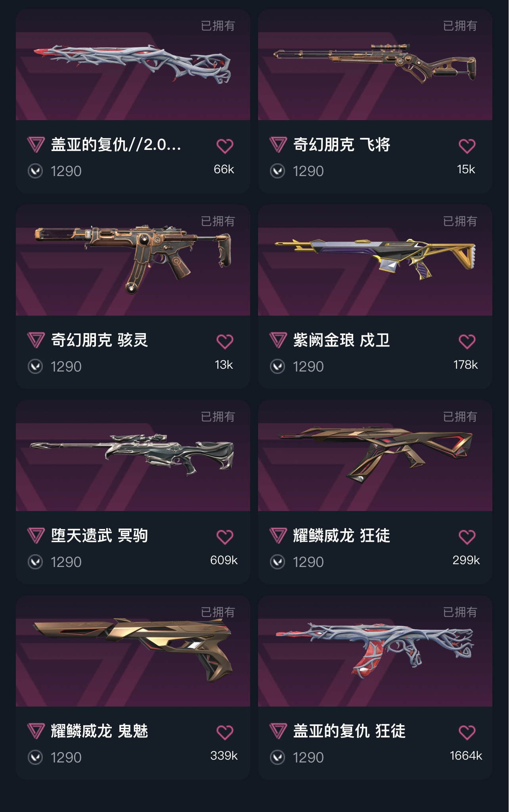Click the 已拥有 label on 堕天遗武 冥驹

point(218,417)
